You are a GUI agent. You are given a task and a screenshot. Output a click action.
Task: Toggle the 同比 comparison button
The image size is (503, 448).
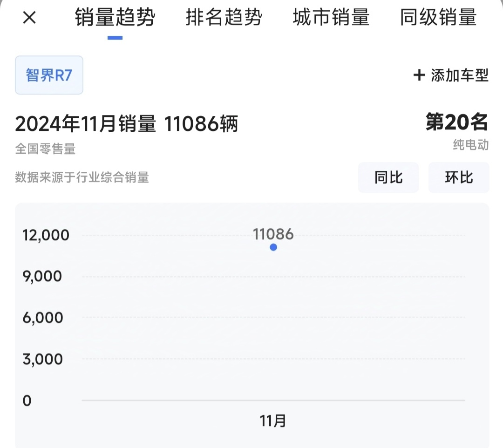coord(388,177)
